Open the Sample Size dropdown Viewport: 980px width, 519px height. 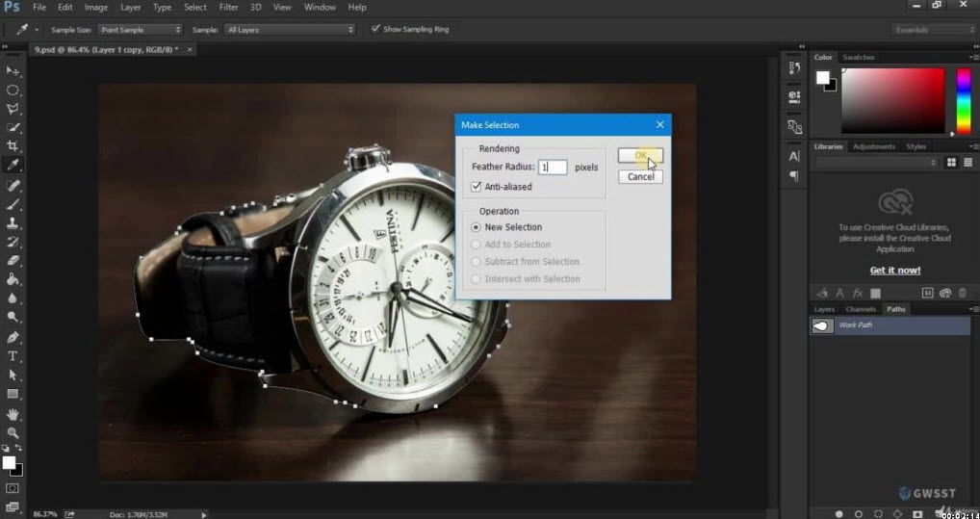click(x=140, y=30)
